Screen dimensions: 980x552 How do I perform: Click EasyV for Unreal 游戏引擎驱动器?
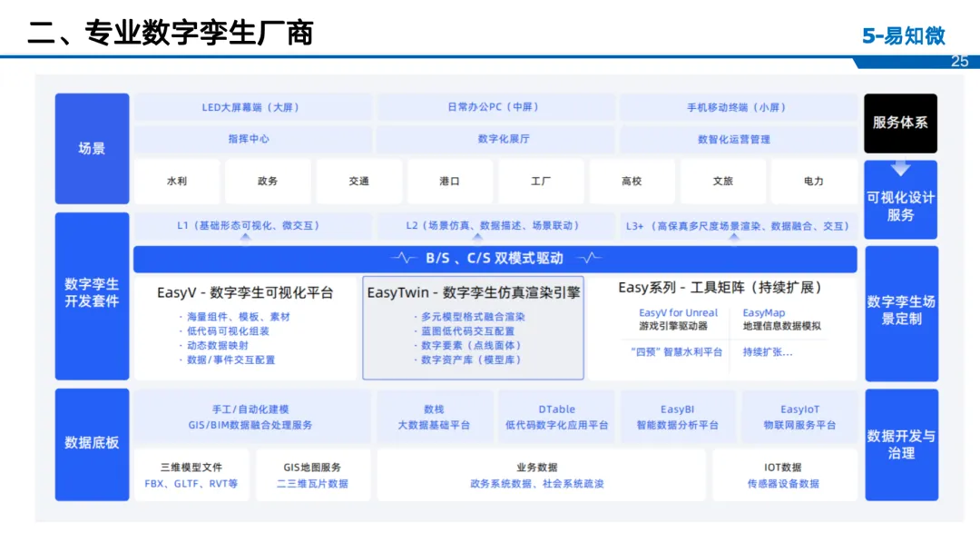tap(678, 320)
